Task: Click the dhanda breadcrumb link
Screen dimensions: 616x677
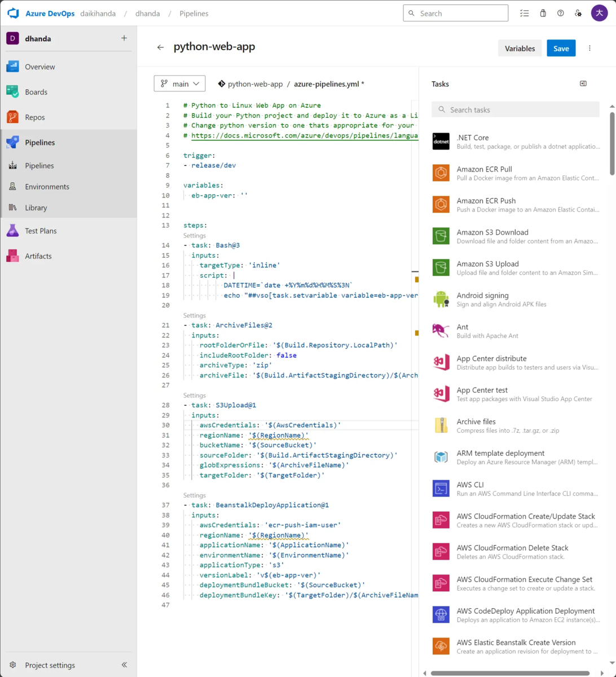Action: click(x=148, y=14)
